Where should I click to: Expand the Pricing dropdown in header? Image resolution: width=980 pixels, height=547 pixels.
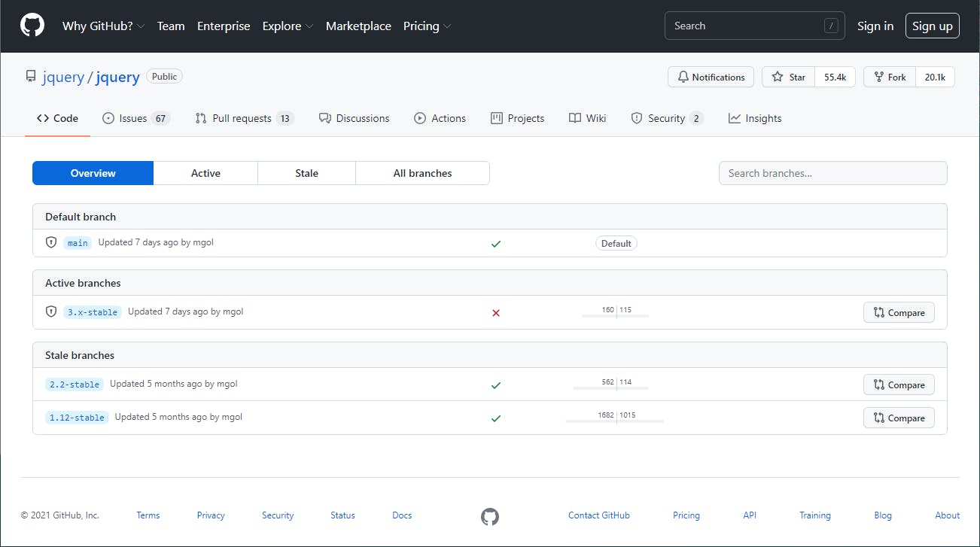point(427,26)
